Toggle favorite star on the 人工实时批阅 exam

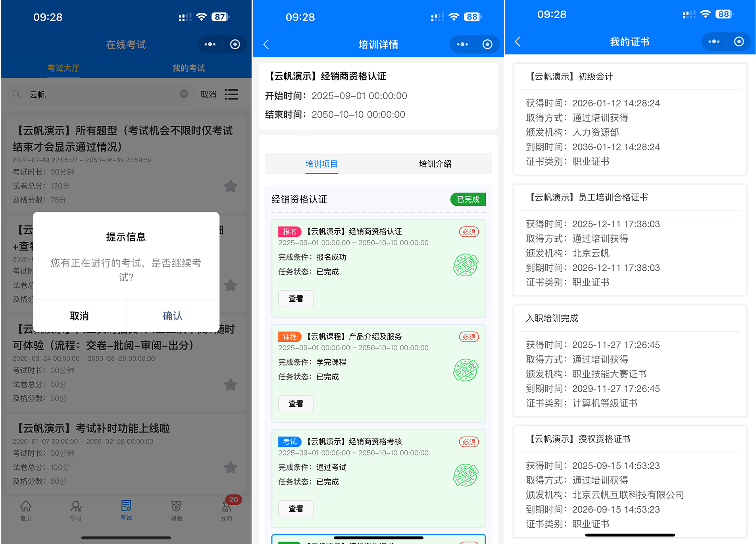230,384
